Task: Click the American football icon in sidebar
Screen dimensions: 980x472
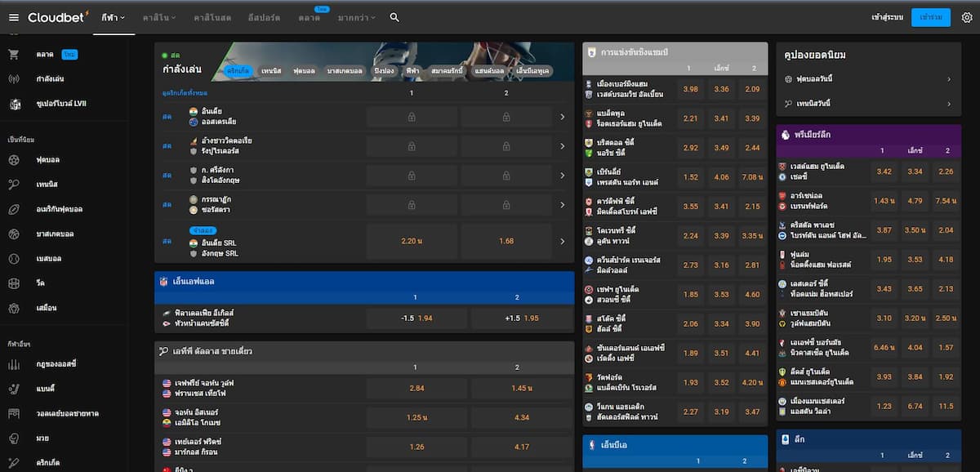Action: [14, 209]
